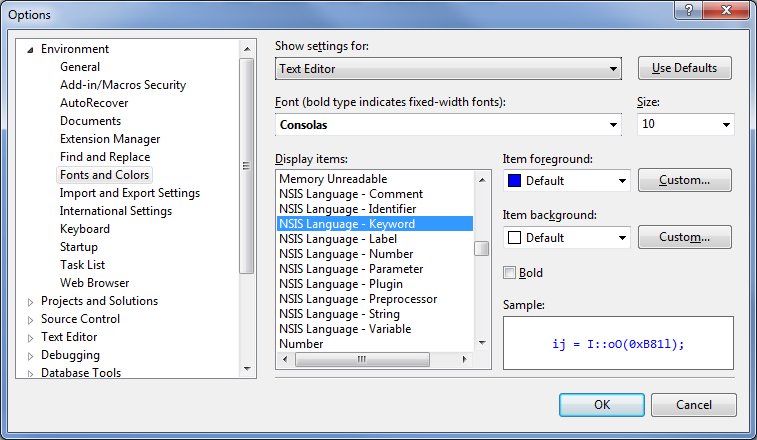The height and width of the screenshot is (440, 757).
Task: Click tree pane scroll down arrow
Action: point(247,369)
